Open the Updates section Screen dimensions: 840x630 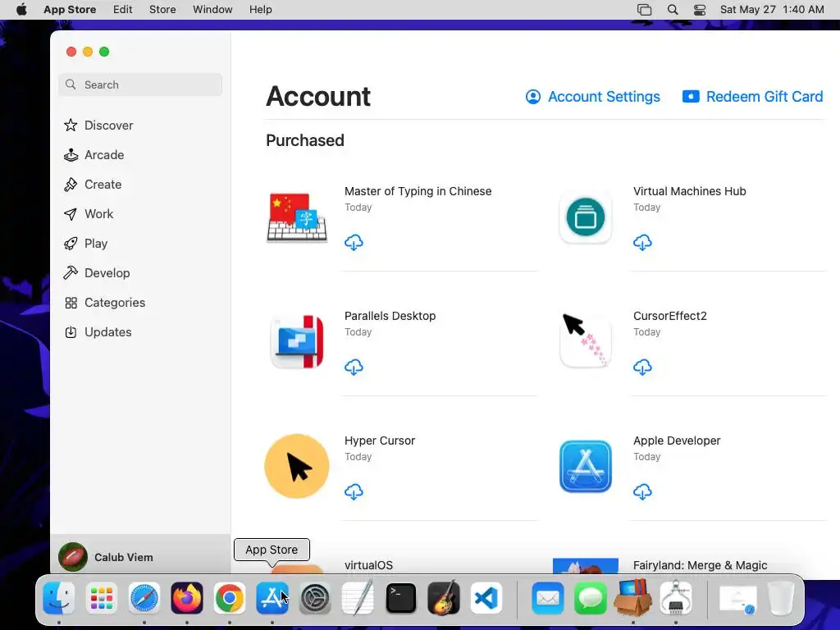140,332
